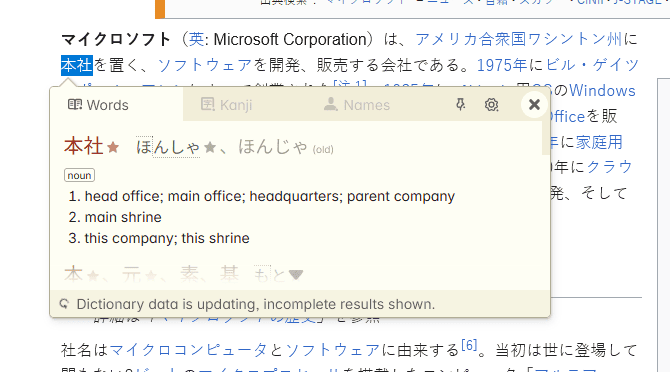Image resolution: width=670 pixels, height=372 pixels.
Task: Click the star beside the 本社 headword
Action: point(113,148)
